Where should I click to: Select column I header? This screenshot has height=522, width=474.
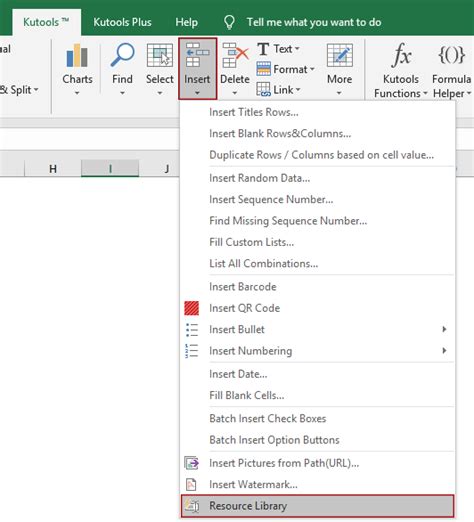pos(110,168)
